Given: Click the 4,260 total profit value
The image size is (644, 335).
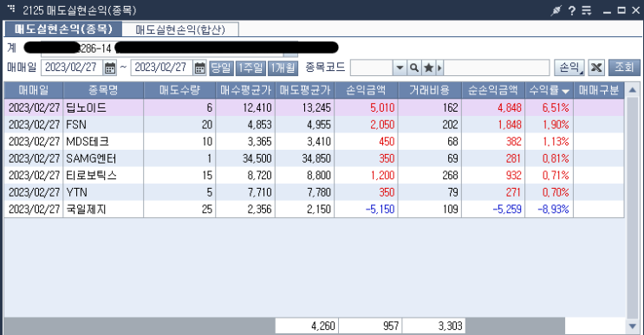Looking at the screenshot, I should (x=306, y=326).
